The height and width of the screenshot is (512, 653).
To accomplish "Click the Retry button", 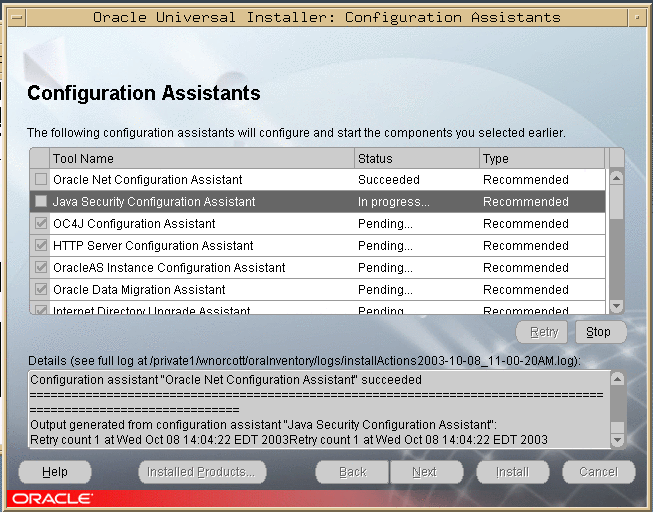I will coord(542,332).
